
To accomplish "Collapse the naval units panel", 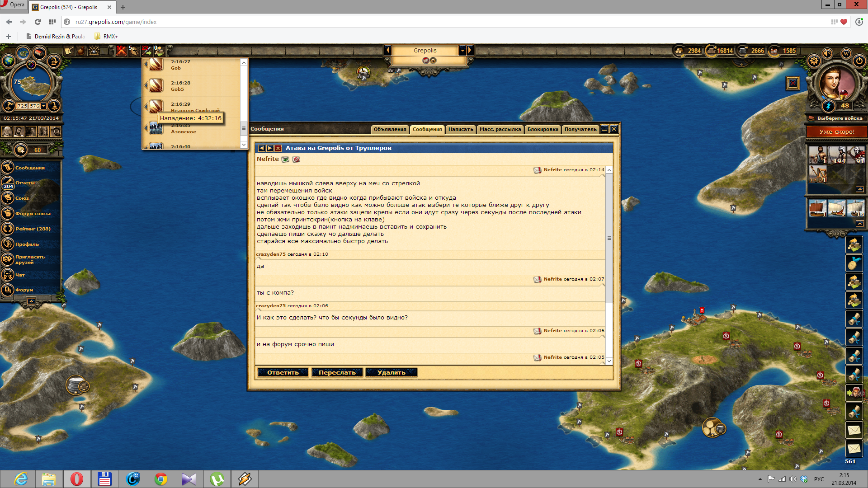I will point(859,224).
